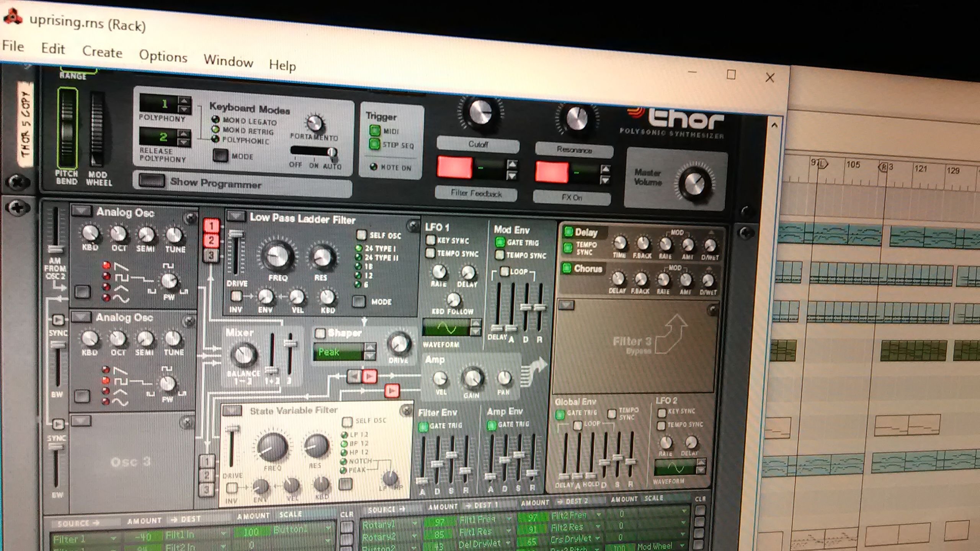This screenshot has height=551, width=980.
Task: Toggle Amp Env GATE TRIG
Action: [491, 425]
